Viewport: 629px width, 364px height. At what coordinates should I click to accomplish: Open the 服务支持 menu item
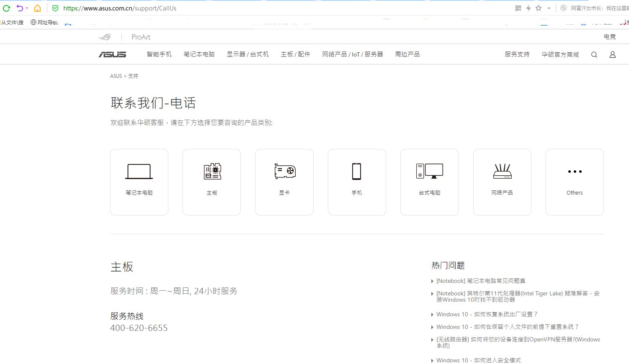517,54
